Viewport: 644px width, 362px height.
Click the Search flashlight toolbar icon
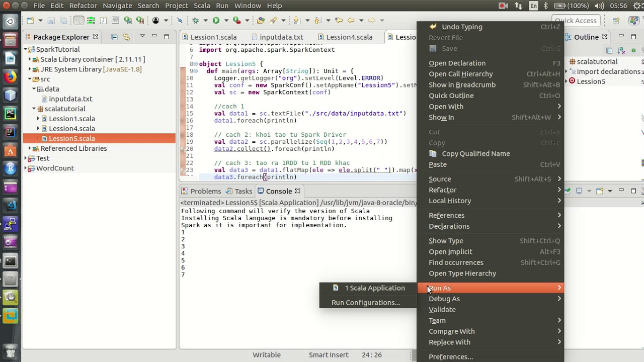(273, 21)
